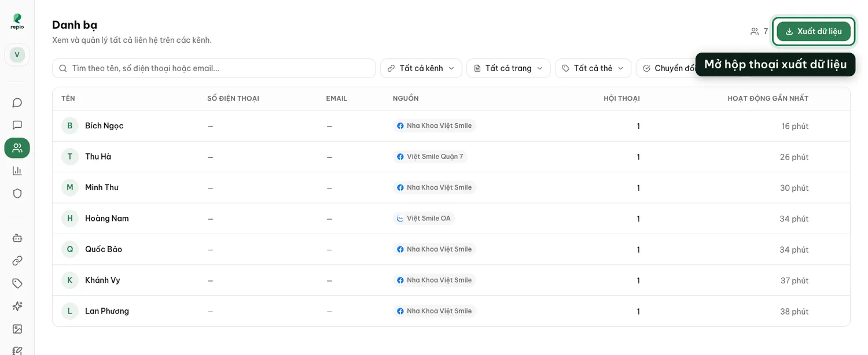
Task: Click the "Email" column header
Action: 337,98
